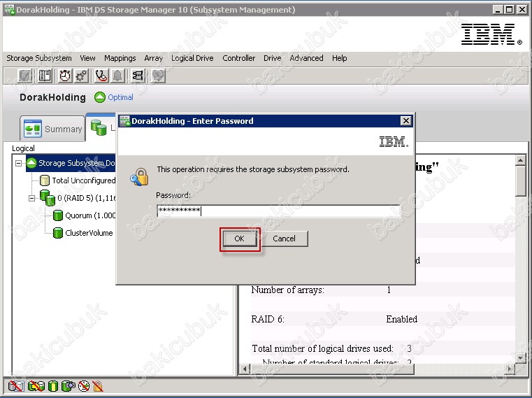The width and height of the screenshot is (532, 398).
Task: Click the stethoscope Recovery Guru icon
Action: click(x=101, y=76)
